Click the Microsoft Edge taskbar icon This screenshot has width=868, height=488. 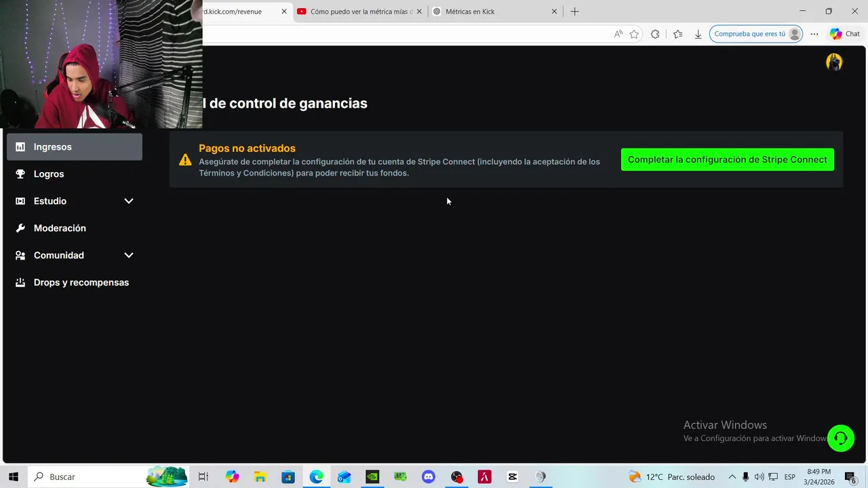[317, 476]
